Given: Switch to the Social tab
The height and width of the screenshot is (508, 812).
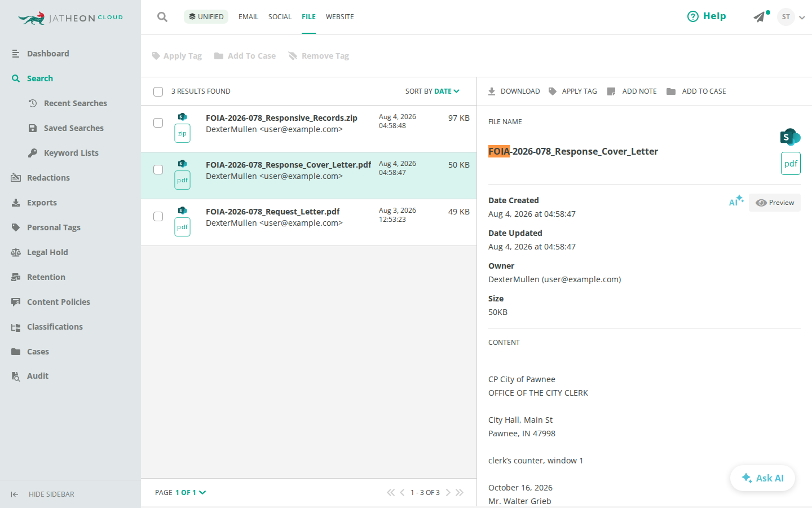Looking at the screenshot, I should [x=280, y=17].
